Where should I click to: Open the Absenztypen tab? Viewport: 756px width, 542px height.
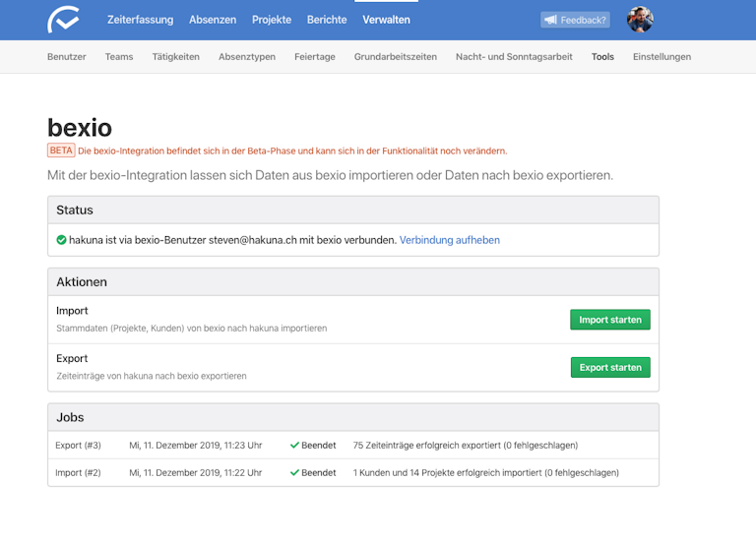(247, 57)
